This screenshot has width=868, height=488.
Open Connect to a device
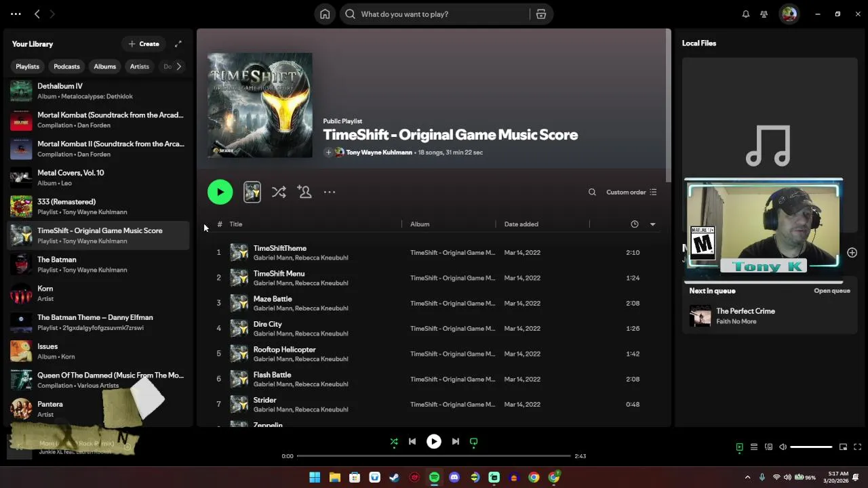tap(768, 447)
